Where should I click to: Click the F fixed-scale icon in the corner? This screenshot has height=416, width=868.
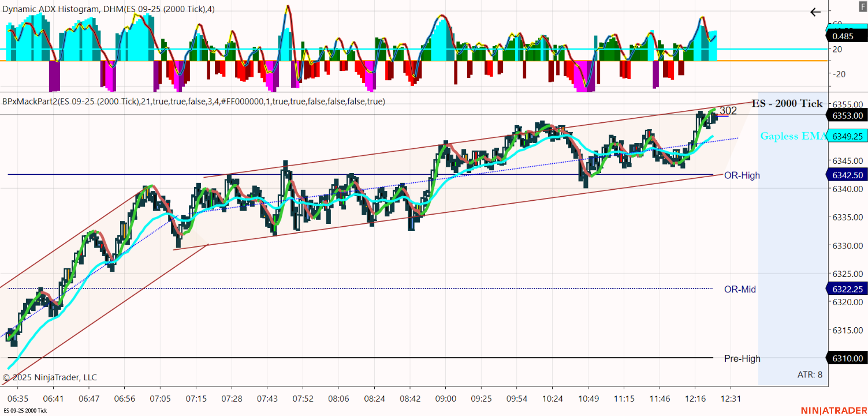863,6
